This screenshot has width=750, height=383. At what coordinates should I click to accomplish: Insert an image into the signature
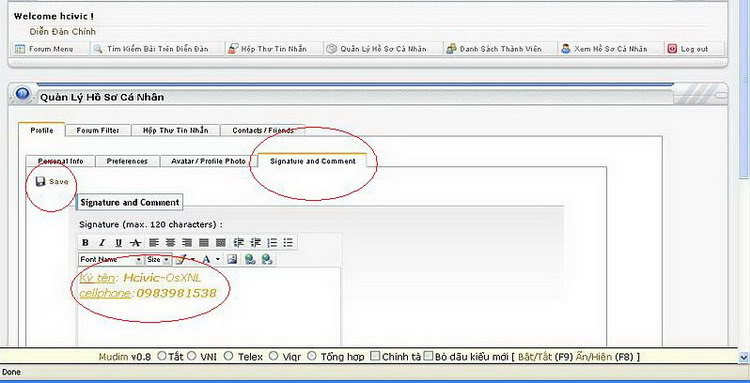click(x=232, y=259)
